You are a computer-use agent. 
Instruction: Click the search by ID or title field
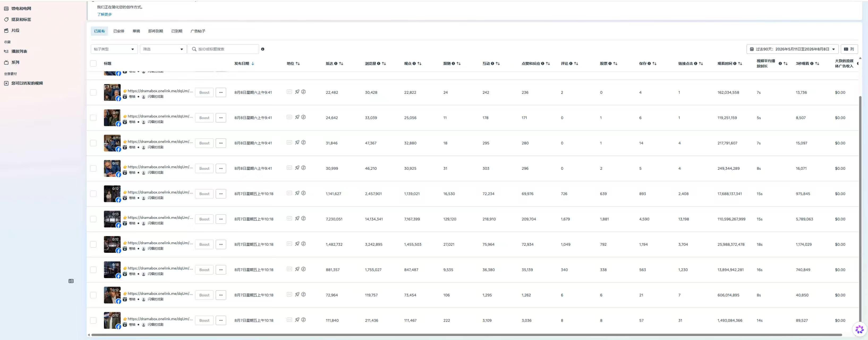click(x=223, y=49)
